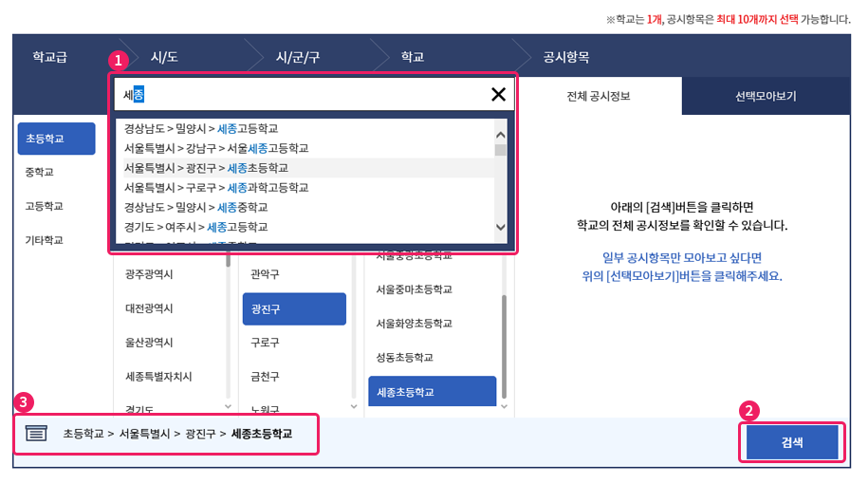Image resolution: width=868 pixels, height=484 pixels.
Task: Click suggestion list scroll-up arrow
Action: (x=501, y=135)
